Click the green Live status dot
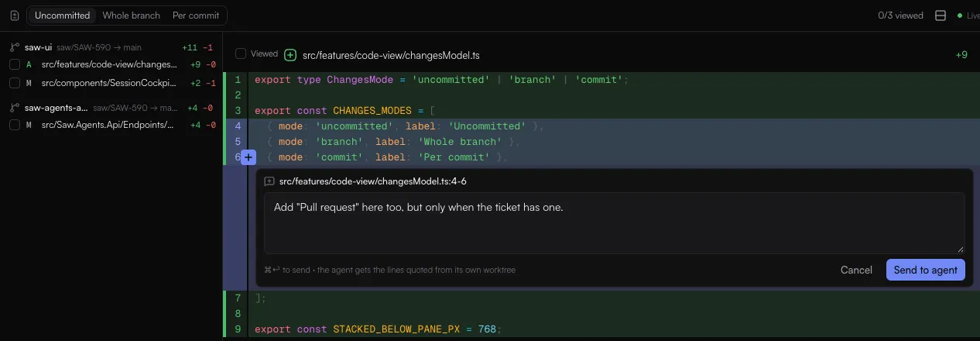The image size is (980, 341). (x=960, y=15)
